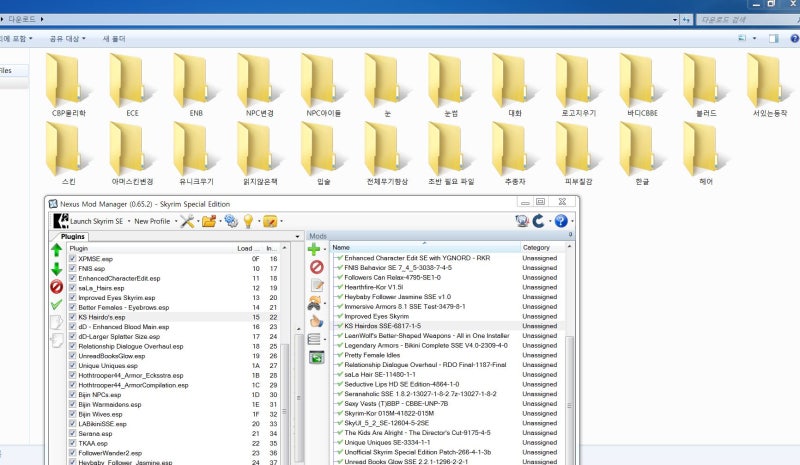Click the Explorer search box
800x465 pixels.
[746, 19]
